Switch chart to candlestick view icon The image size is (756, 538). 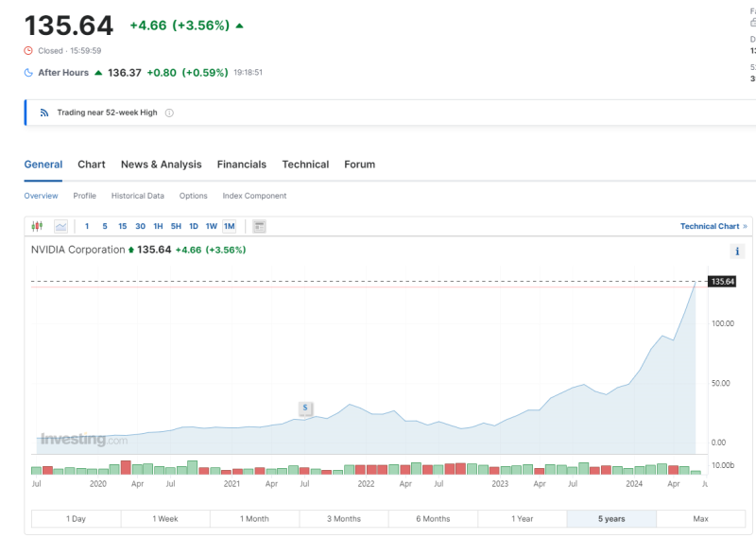pyautogui.click(x=37, y=226)
